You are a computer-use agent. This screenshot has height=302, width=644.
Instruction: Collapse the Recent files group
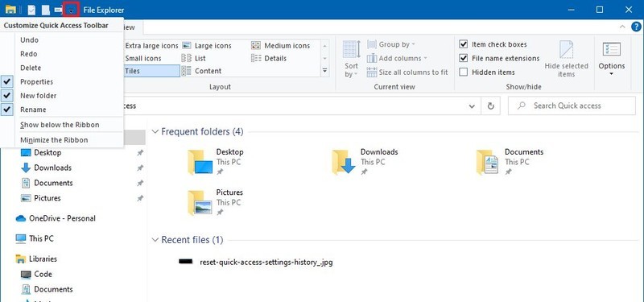point(155,240)
